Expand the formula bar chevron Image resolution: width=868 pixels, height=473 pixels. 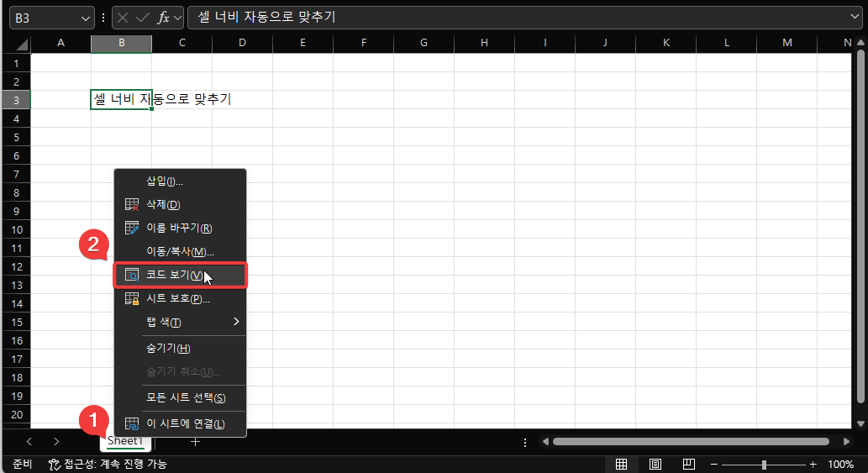click(x=855, y=17)
